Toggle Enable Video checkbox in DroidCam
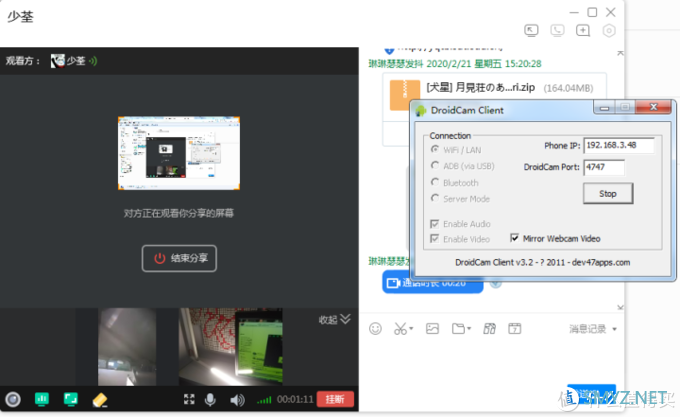Screen dimensions: 680x417 435,239
